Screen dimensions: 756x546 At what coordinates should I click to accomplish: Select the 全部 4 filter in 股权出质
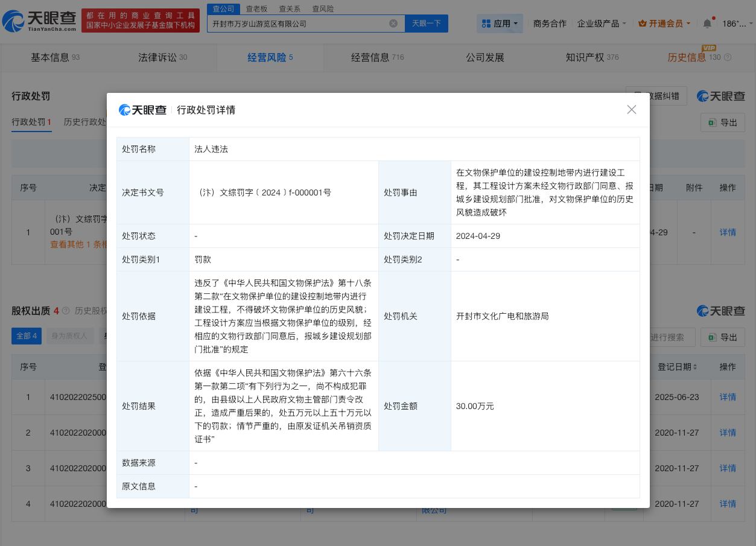27,336
